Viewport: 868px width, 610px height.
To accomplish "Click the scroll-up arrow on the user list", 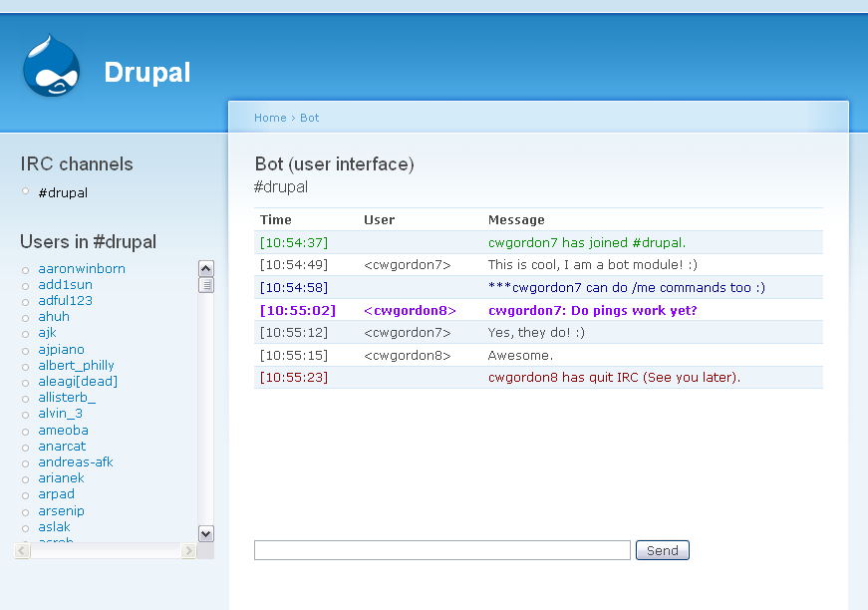I will pos(205,267).
